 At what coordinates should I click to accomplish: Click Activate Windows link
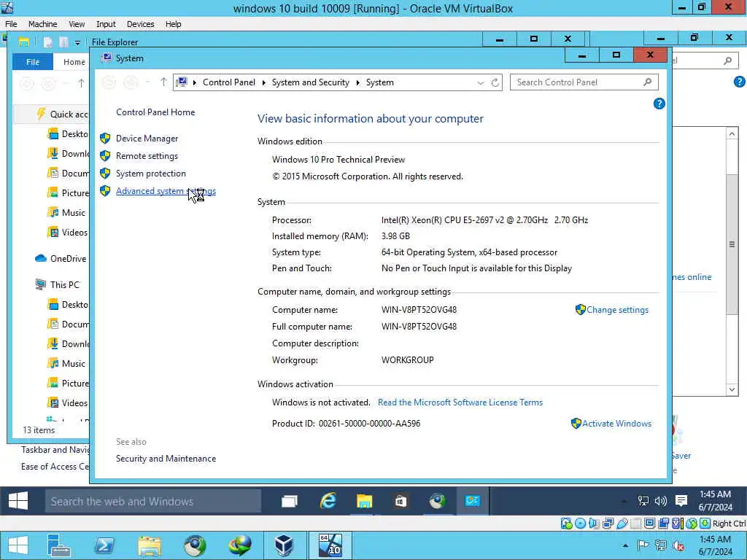click(616, 424)
